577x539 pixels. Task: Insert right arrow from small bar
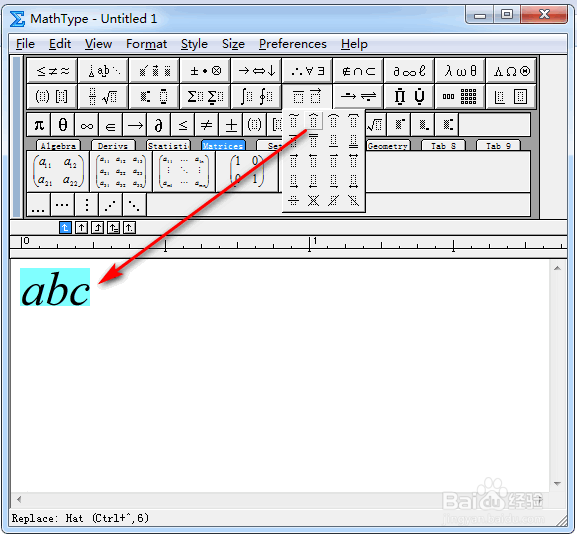(135, 125)
